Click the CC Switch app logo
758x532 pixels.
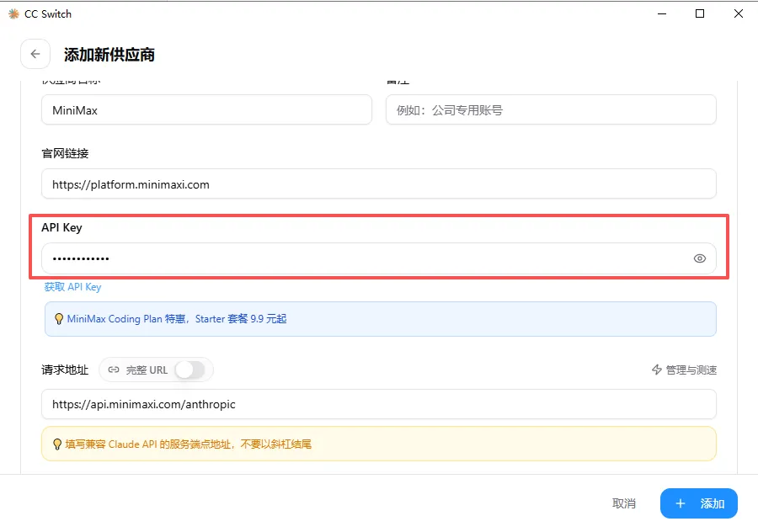(x=13, y=14)
